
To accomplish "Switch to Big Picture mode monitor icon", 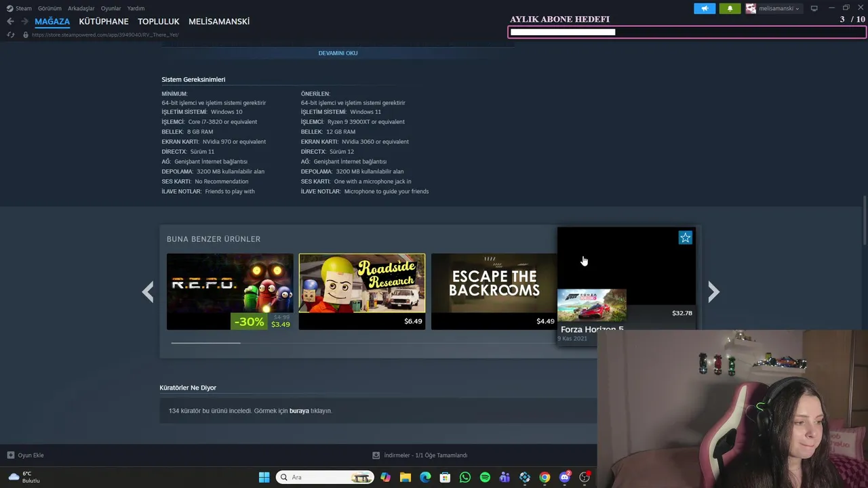I will (x=814, y=9).
